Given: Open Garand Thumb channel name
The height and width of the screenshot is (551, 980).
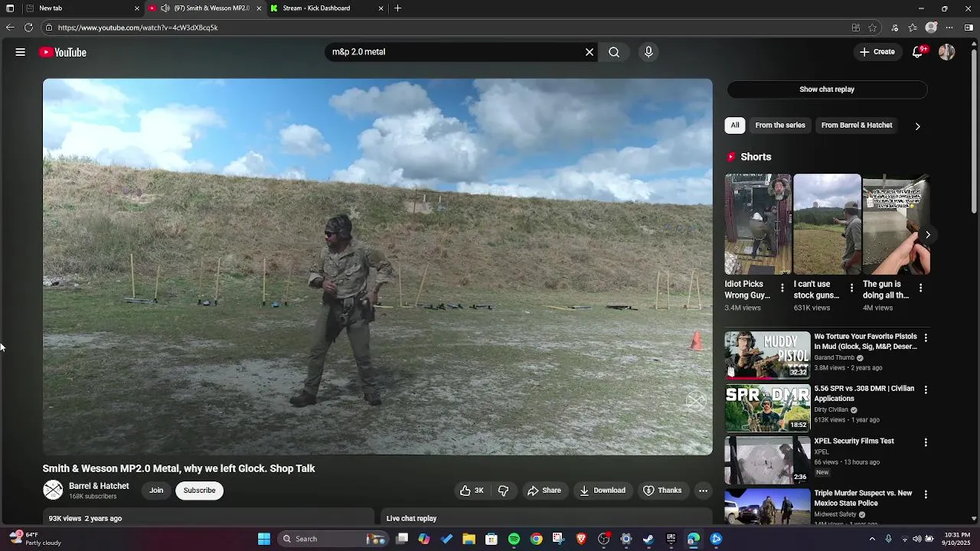Looking at the screenshot, I should coord(834,357).
